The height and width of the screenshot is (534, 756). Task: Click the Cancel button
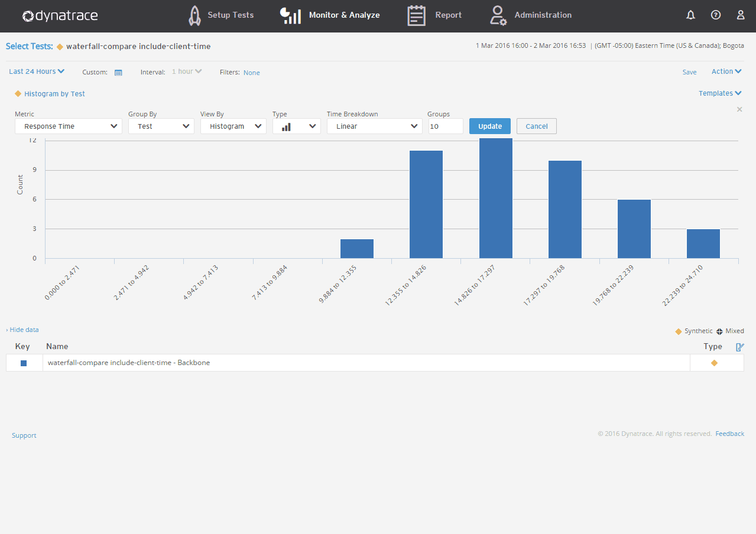coord(537,126)
